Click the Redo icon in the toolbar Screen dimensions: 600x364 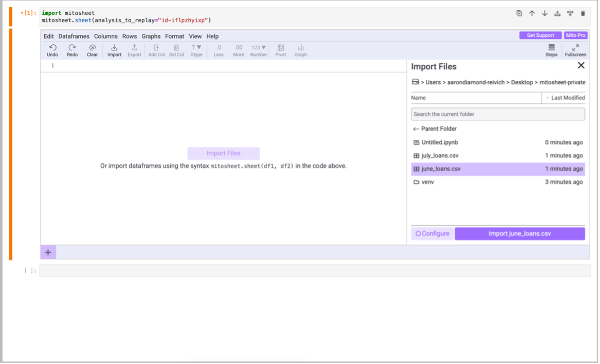click(x=72, y=48)
